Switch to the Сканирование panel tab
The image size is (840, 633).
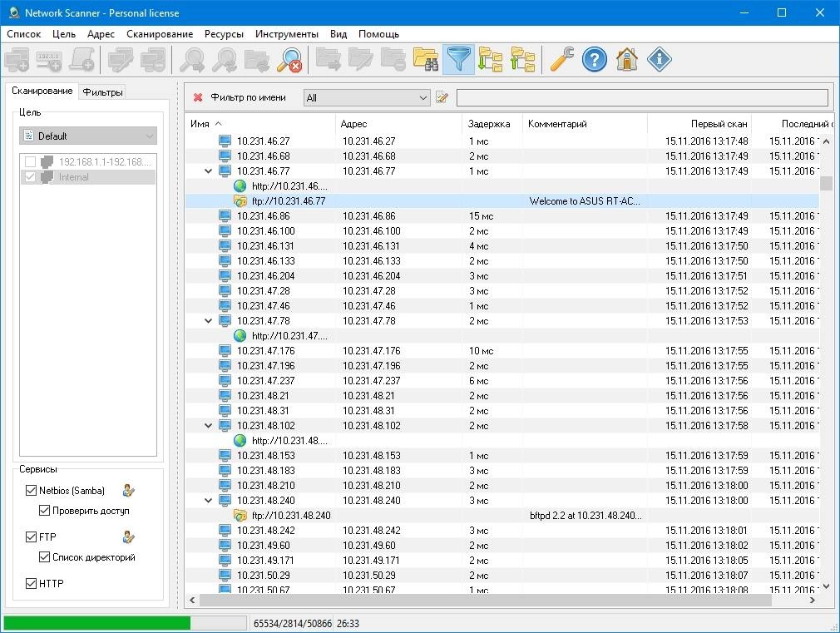point(42,91)
